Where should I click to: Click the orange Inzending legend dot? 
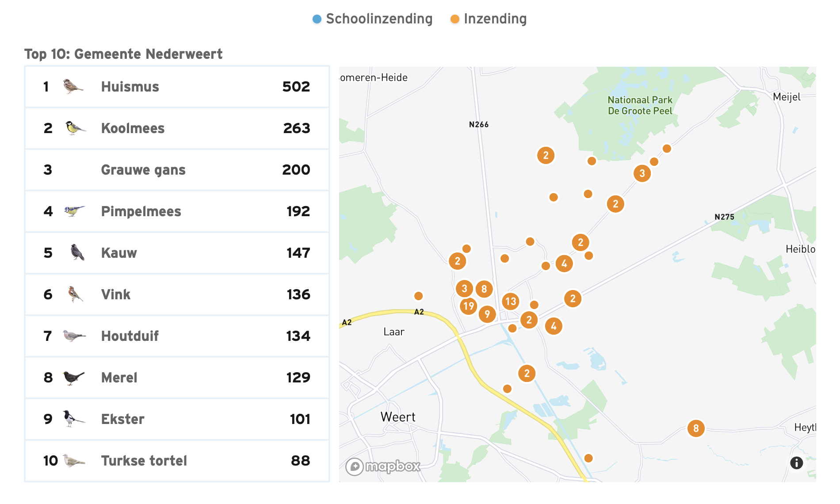click(454, 19)
